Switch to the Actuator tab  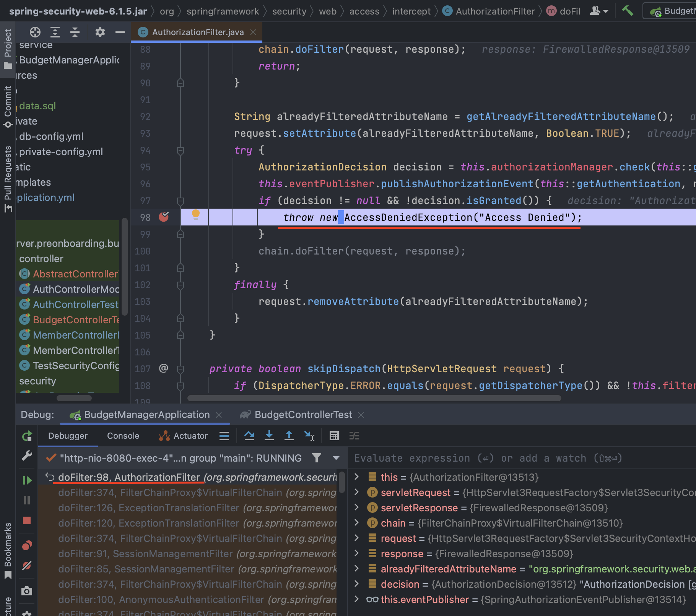[183, 436]
